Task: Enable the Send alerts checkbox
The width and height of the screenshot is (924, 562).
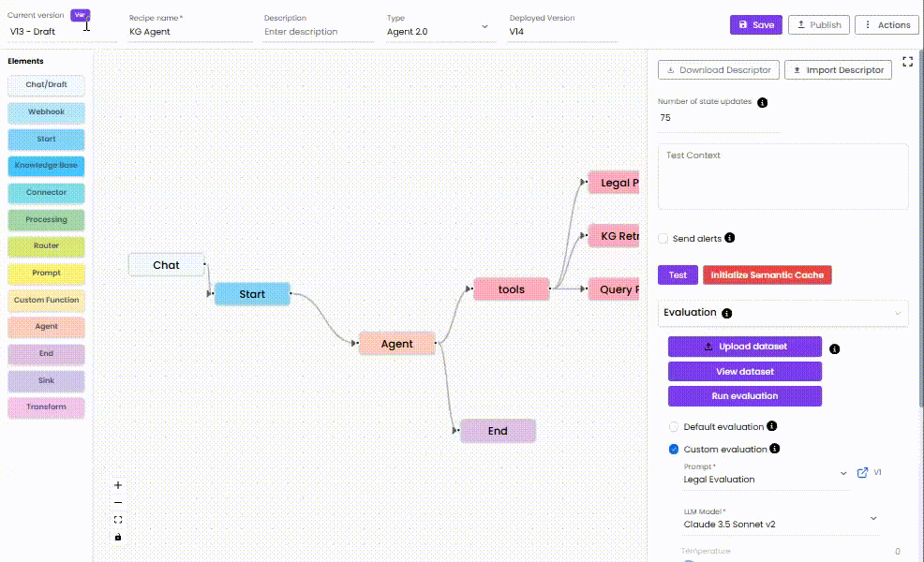Action: pos(663,238)
